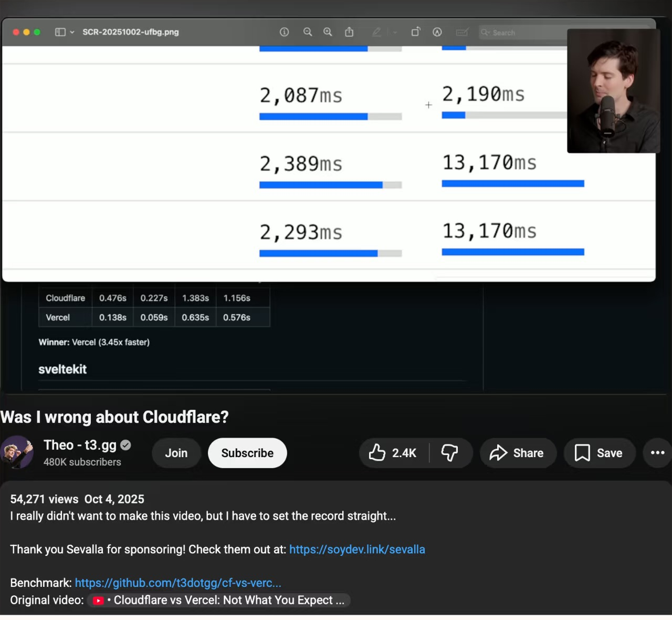Open sidebar view options chevron
The width and height of the screenshot is (672, 620).
pyautogui.click(x=72, y=32)
